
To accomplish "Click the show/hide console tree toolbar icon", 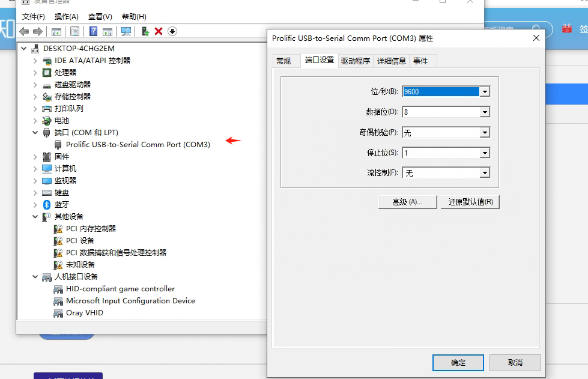I will 56,32.
